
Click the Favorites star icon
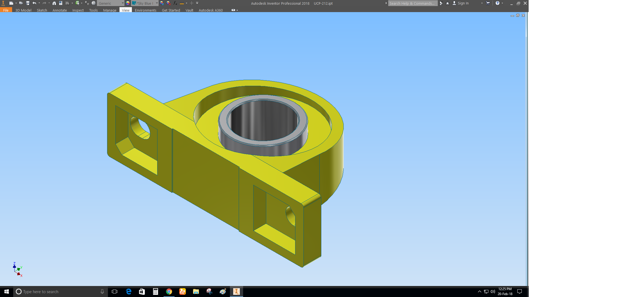[x=447, y=3]
